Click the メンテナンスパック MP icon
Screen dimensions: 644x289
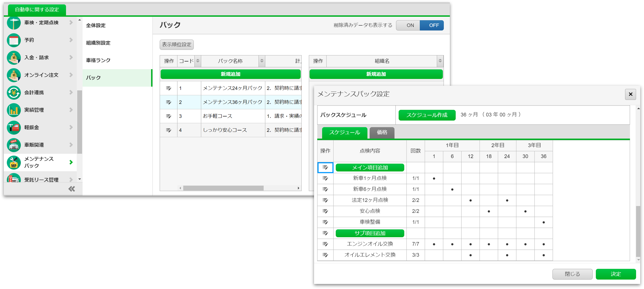[14, 163]
